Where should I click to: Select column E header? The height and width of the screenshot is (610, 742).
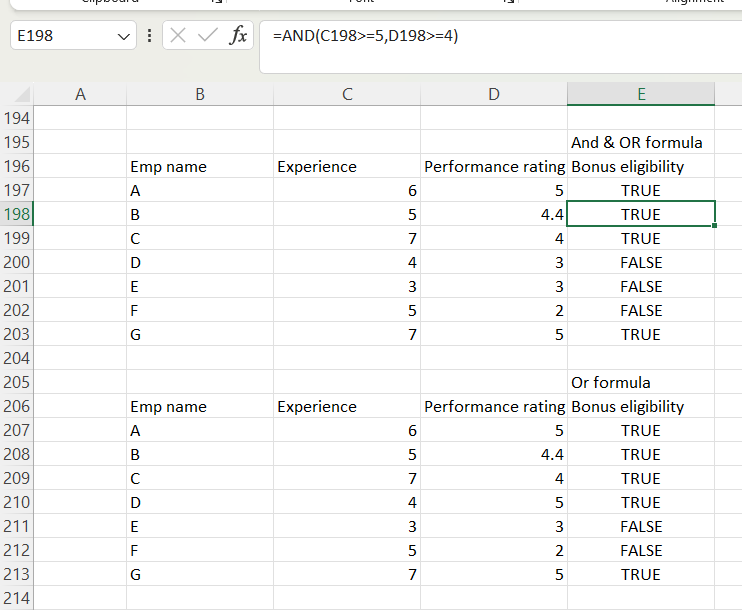(641, 95)
